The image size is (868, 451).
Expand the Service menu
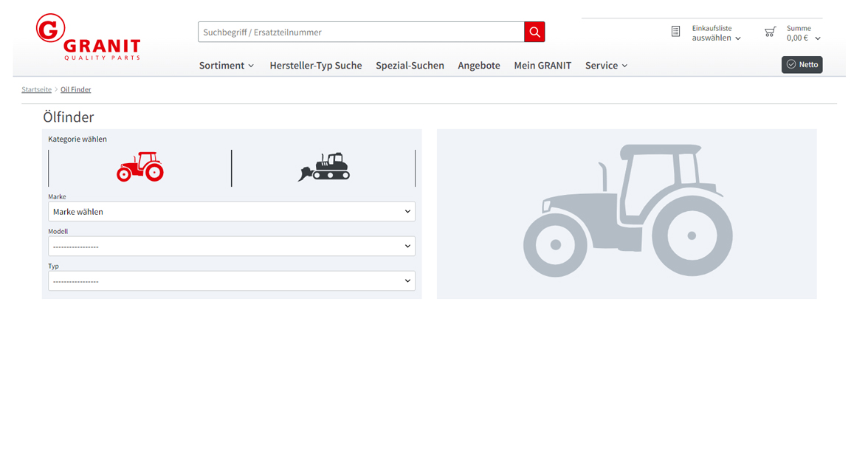(x=606, y=66)
